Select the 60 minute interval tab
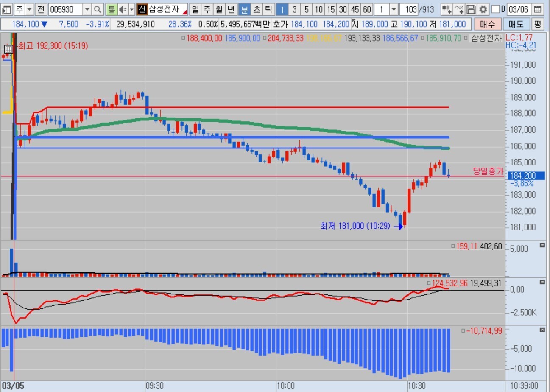The height and width of the screenshot is (392, 550). (367, 9)
